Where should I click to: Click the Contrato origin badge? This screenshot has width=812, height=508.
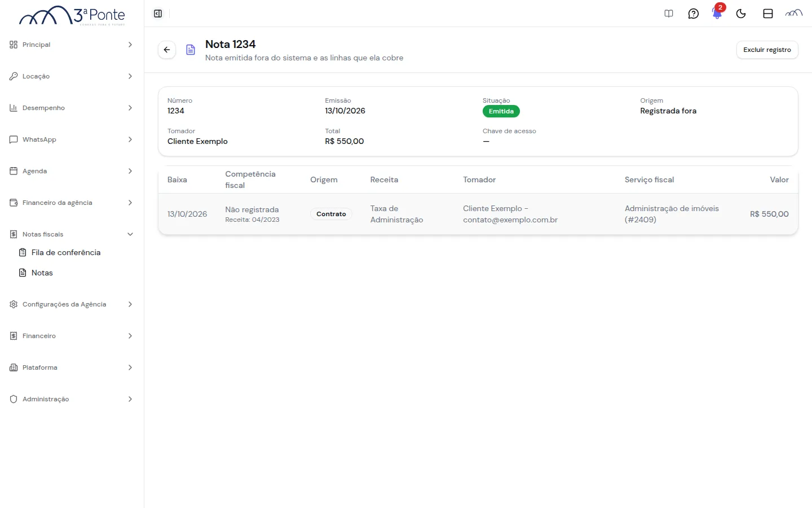click(x=331, y=214)
